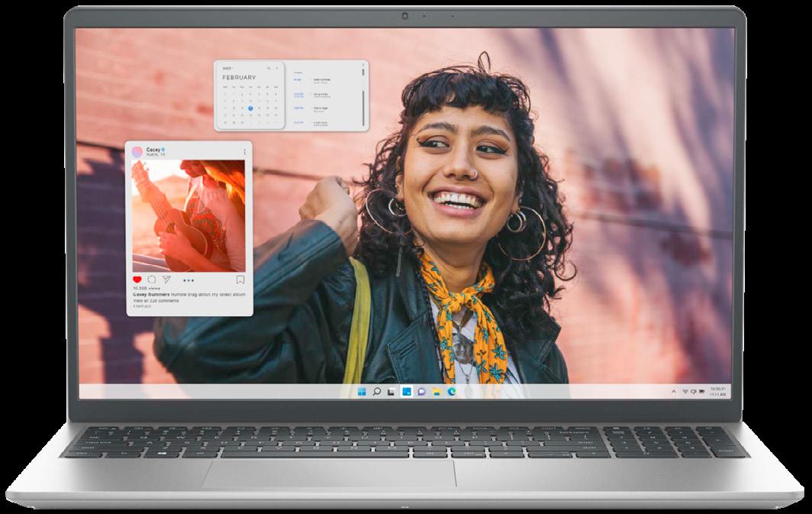
Task: Open the calendar year dropdown
Action: click(x=228, y=68)
